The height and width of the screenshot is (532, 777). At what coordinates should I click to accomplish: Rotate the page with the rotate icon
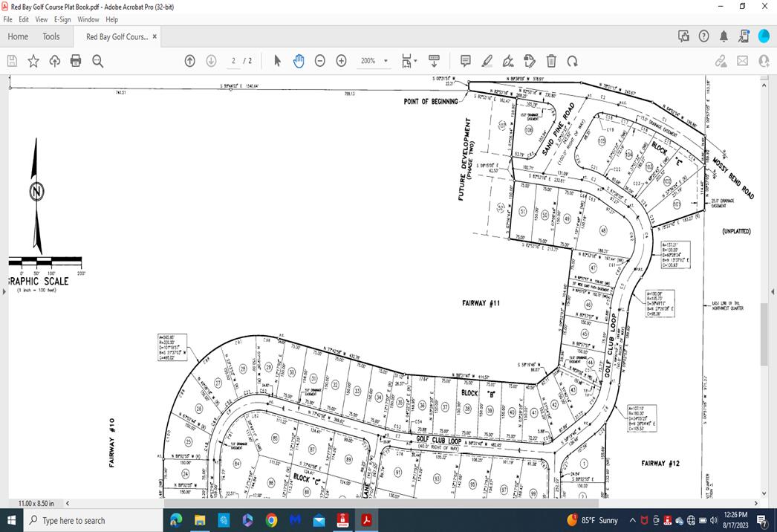click(572, 61)
